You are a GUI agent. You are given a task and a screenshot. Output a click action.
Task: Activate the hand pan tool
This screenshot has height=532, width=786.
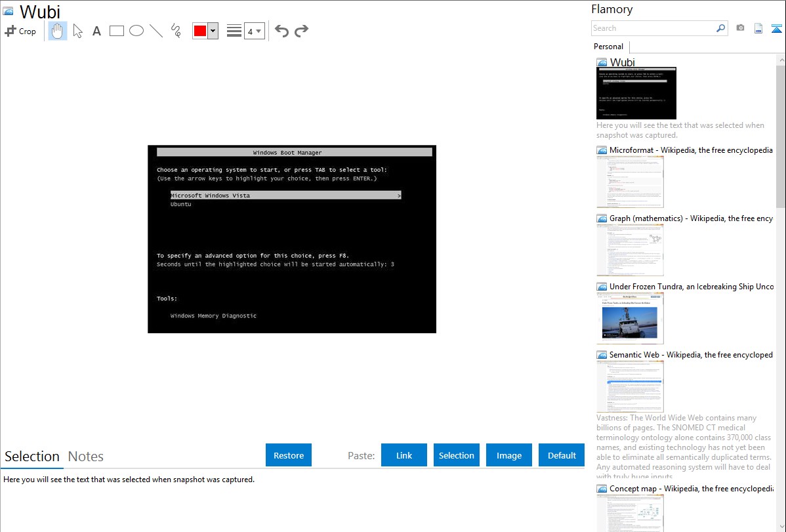click(x=58, y=31)
